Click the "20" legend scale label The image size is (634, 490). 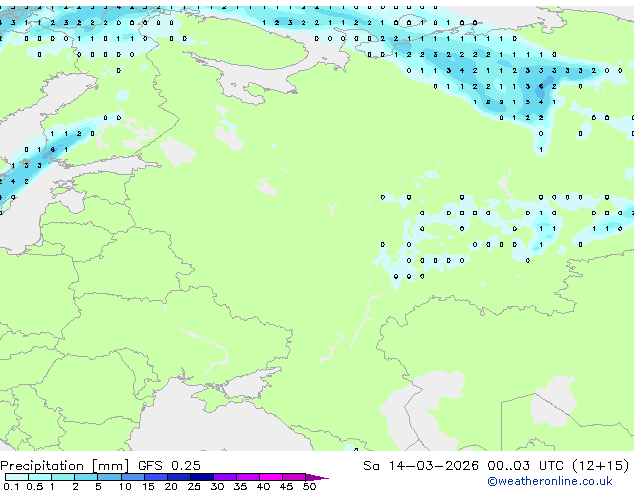(x=171, y=486)
